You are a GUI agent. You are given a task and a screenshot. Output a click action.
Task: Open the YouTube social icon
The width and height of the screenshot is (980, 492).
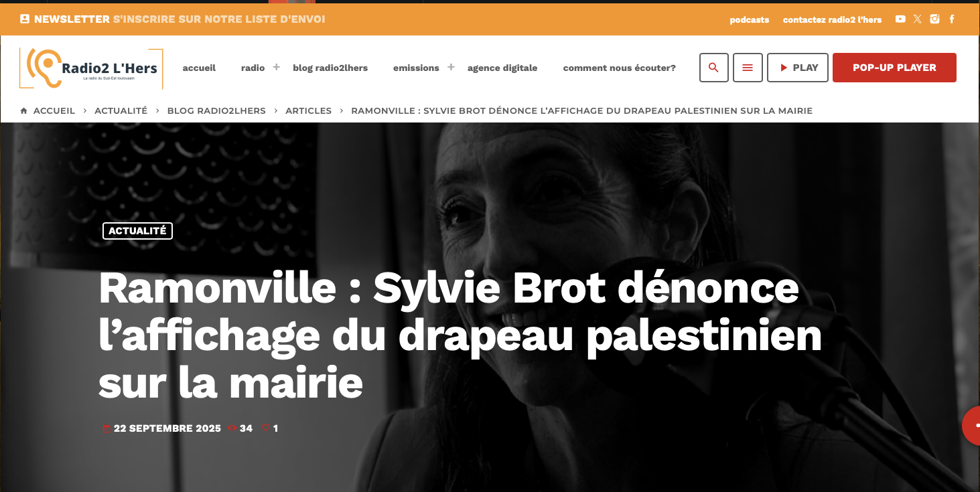[900, 19]
